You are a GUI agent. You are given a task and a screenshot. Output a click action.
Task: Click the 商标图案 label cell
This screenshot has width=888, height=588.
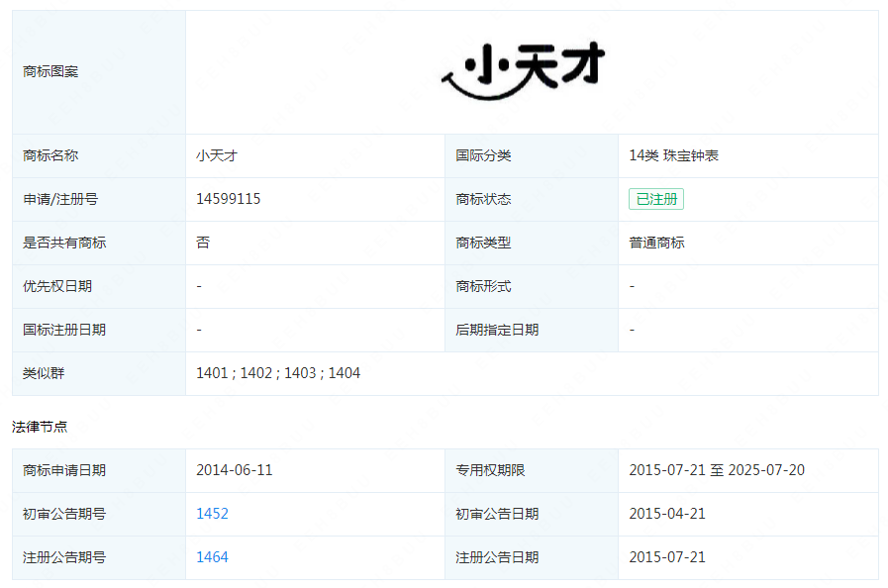pyautogui.click(x=99, y=72)
